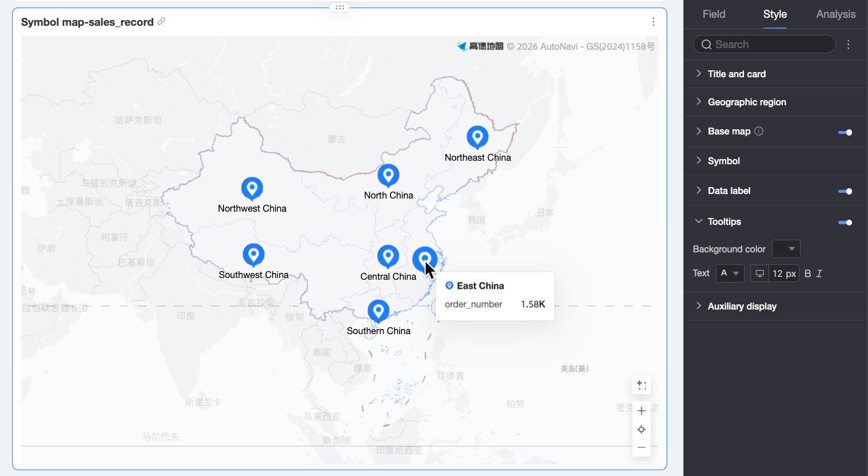Viewport: 868px width, 476px height.
Task: Click the Northwest China map pin
Action: click(x=252, y=188)
